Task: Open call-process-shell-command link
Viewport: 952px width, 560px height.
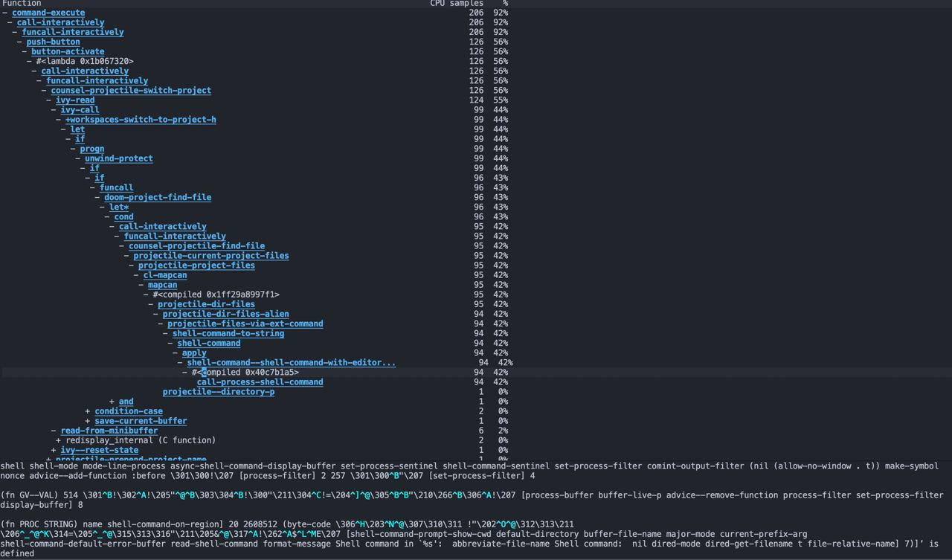Action: (260, 382)
